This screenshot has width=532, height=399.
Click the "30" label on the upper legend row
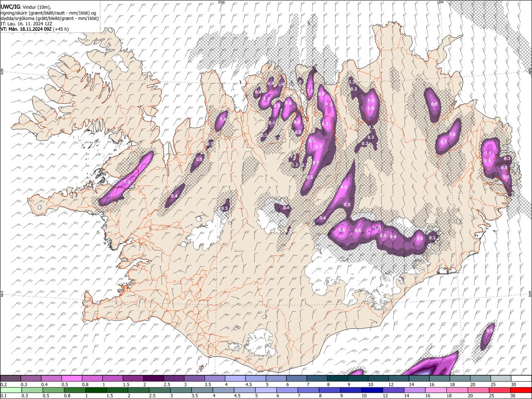click(x=514, y=384)
